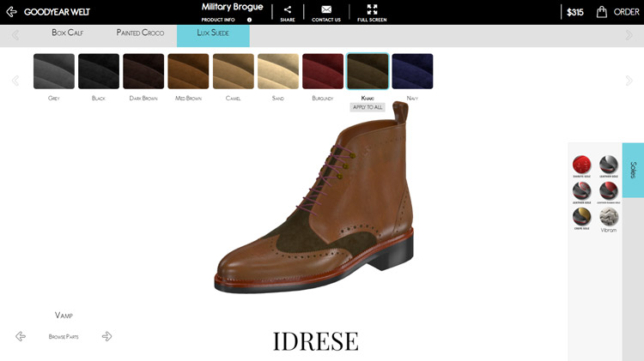Choose the Black suede swatch
This screenshot has height=361, width=644.
point(99,71)
